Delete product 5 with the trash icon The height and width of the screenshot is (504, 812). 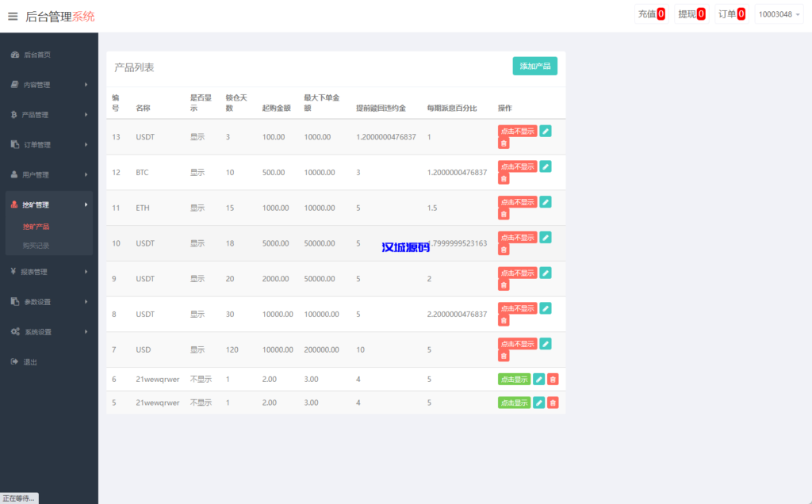point(553,403)
